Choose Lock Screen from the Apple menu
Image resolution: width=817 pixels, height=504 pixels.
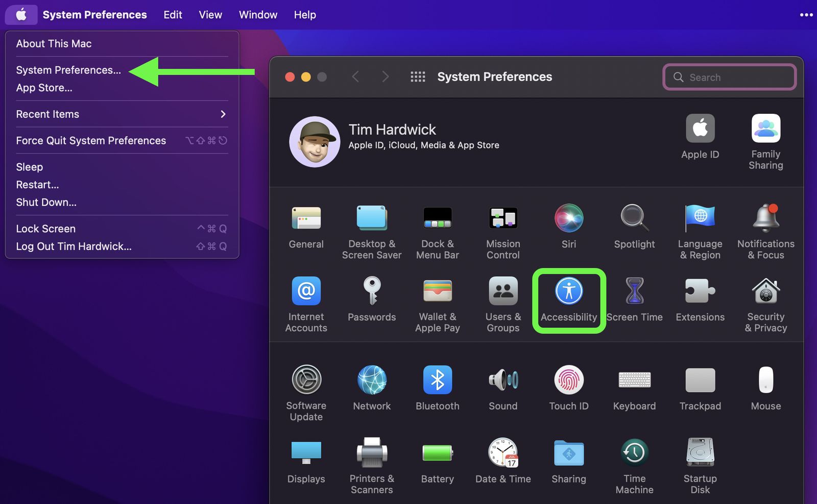46,229
